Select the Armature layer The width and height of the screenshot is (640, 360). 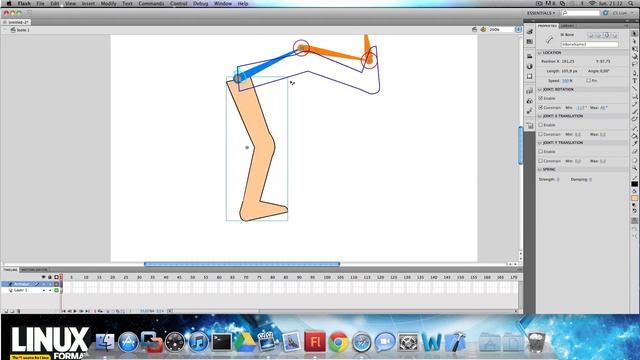point(22,284)
